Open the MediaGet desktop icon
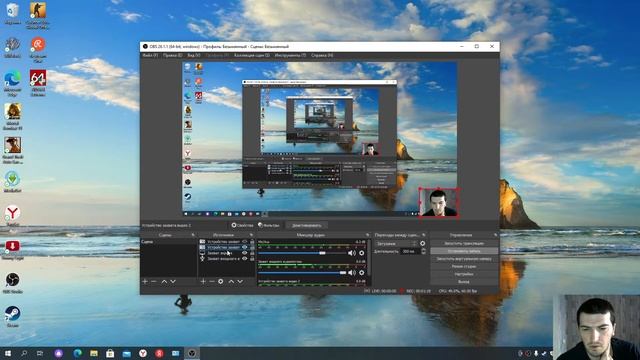Screen dimensions: 640x360 click(x=12, y=182)
